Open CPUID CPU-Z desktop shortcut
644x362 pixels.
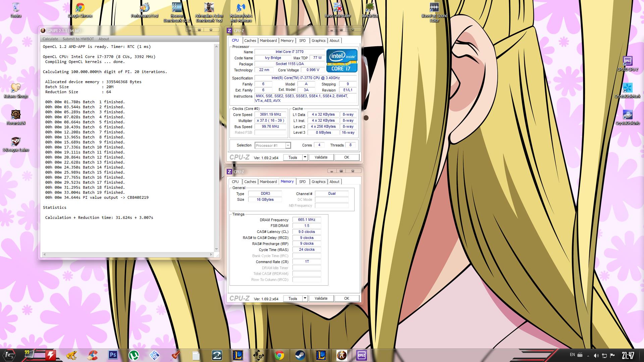(x=628, y=64)
